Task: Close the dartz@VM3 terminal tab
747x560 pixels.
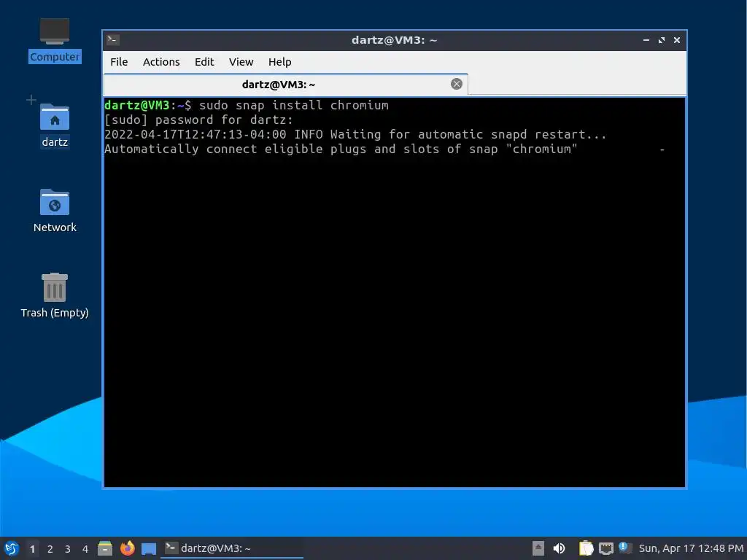Action: point(457,85)
